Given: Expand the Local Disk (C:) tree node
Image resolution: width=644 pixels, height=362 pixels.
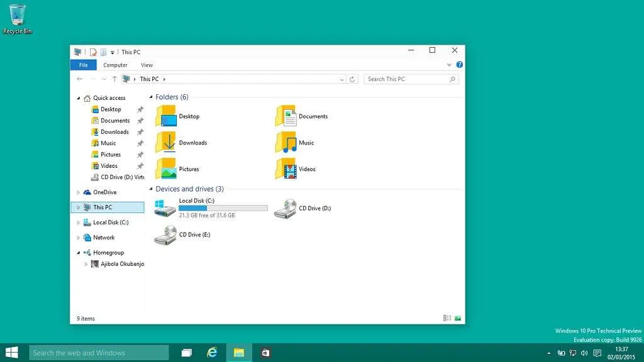Looking at the screenshot, I should (x=79, y=222).
